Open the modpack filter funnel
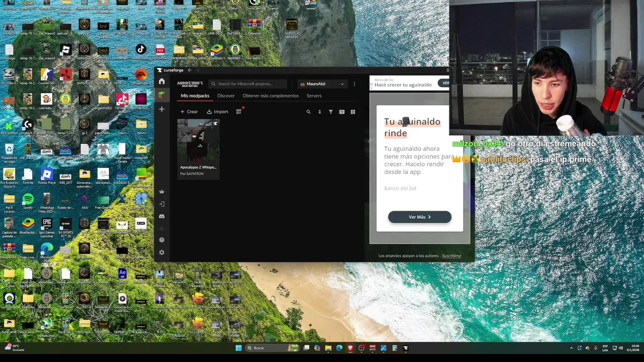Image resolution: width=644 pixels, height=362 pixels. 331,112
